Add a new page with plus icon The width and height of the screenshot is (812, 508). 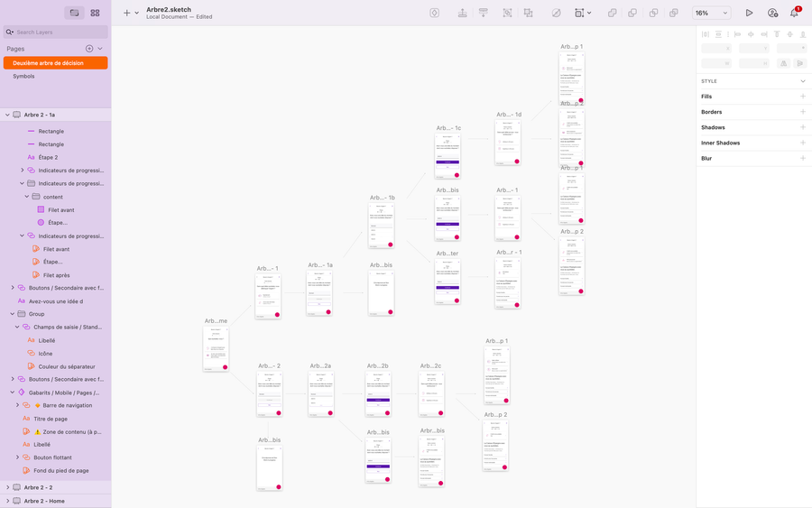tap(89, 49)
